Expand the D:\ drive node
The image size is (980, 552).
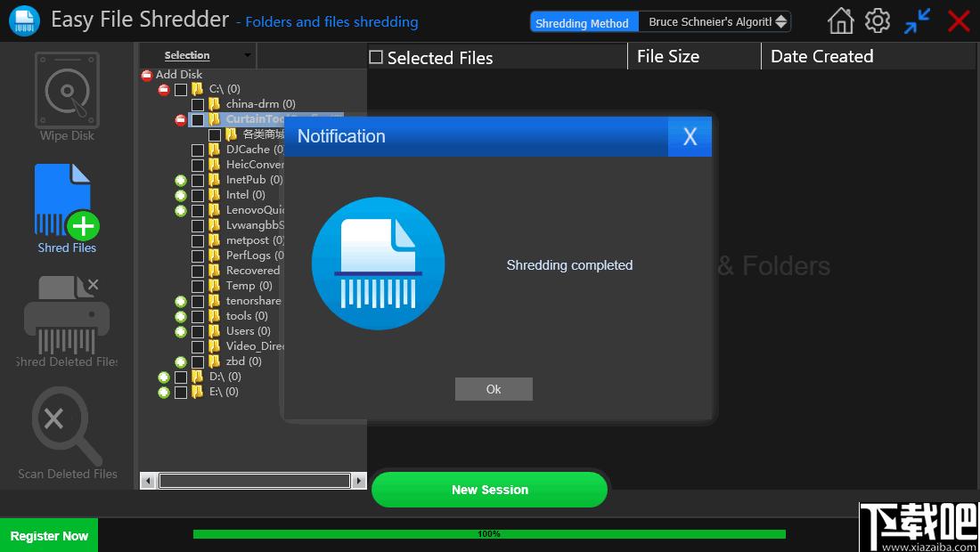(164, 377)
